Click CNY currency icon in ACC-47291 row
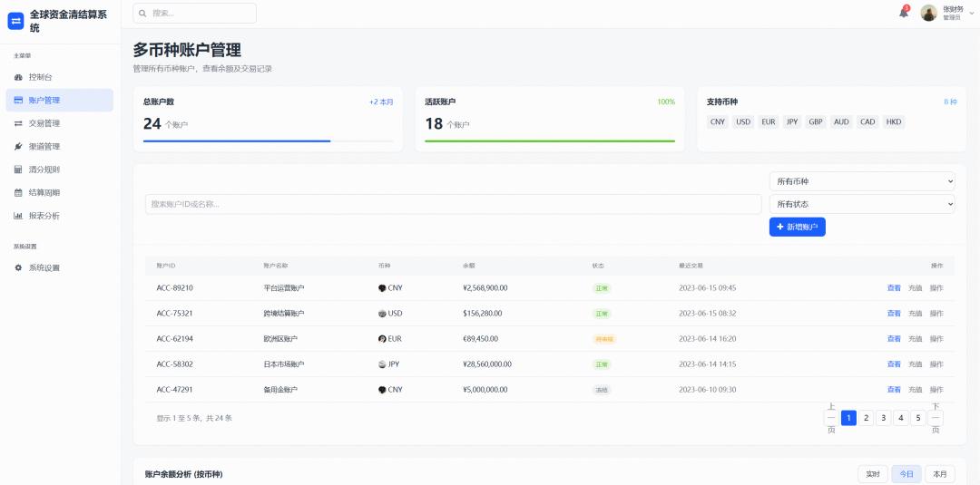Viewport: 980px width, 485px height. pos(382,390)
